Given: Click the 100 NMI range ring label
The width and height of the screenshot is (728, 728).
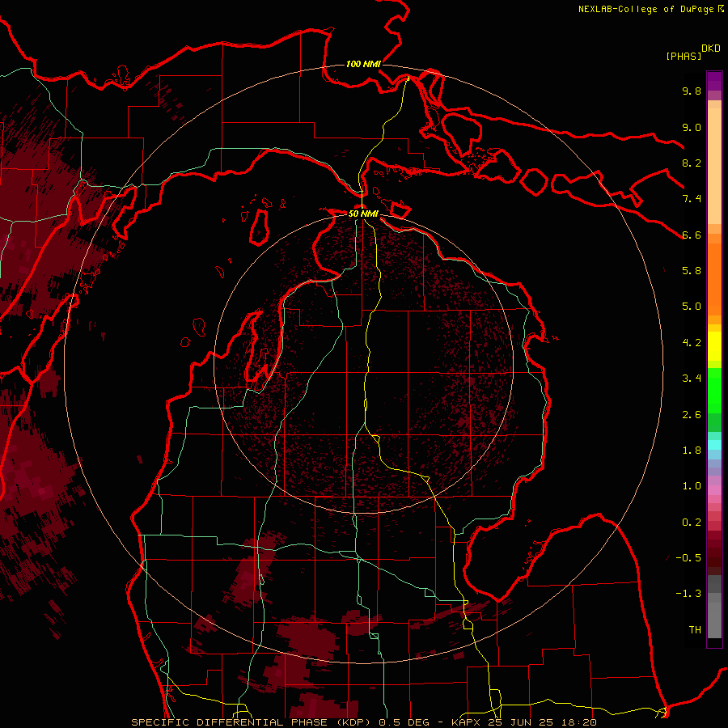Looking at the screenshot, I should coord(363,64).
